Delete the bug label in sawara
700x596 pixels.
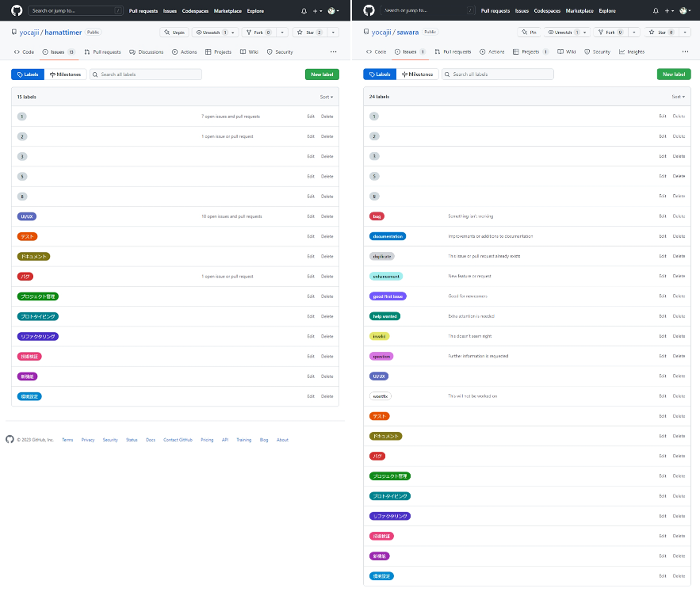click(679, 216)
